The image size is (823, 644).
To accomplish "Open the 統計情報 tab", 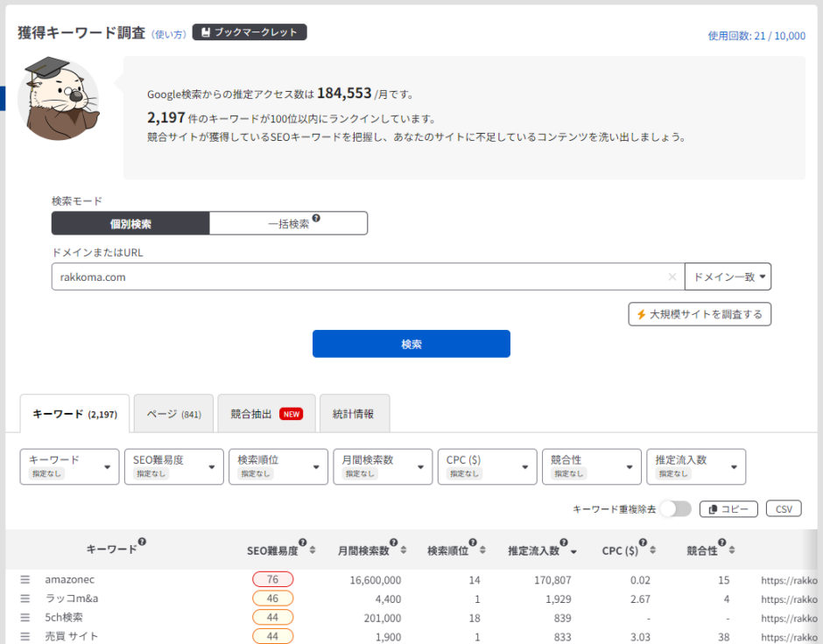I will 354,414.
